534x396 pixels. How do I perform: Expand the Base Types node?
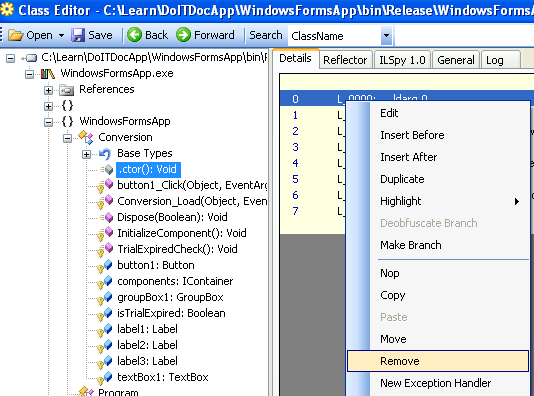(87, 154)
